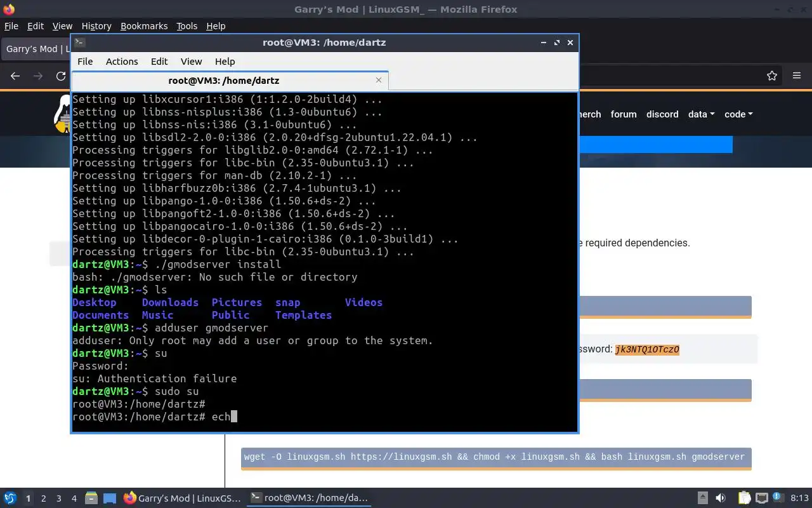Open Firefox Help menu

tap(216, 26)
